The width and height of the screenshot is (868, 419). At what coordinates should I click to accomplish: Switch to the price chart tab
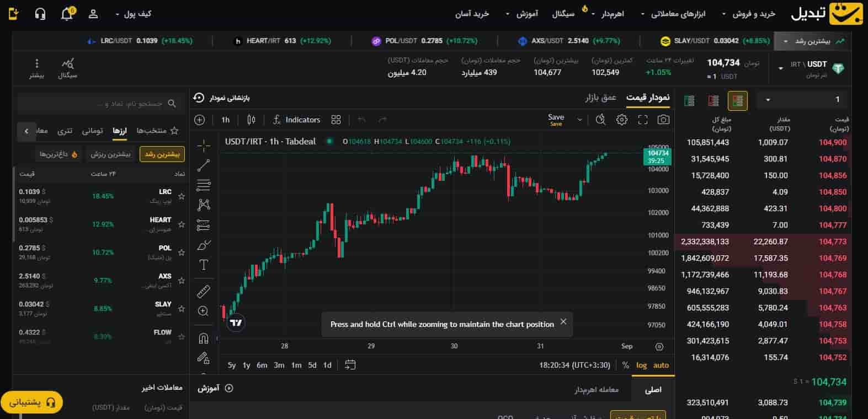pyautogui.click(x=648, y=98)
